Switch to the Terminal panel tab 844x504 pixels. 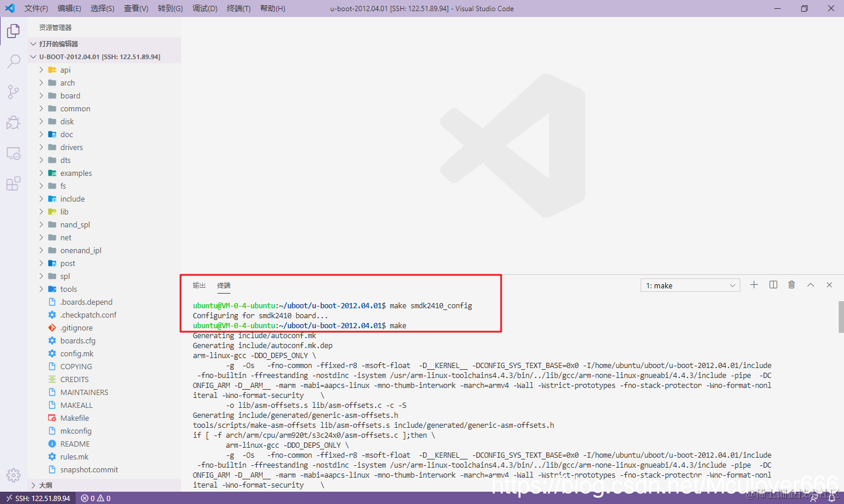pos(224,285)
